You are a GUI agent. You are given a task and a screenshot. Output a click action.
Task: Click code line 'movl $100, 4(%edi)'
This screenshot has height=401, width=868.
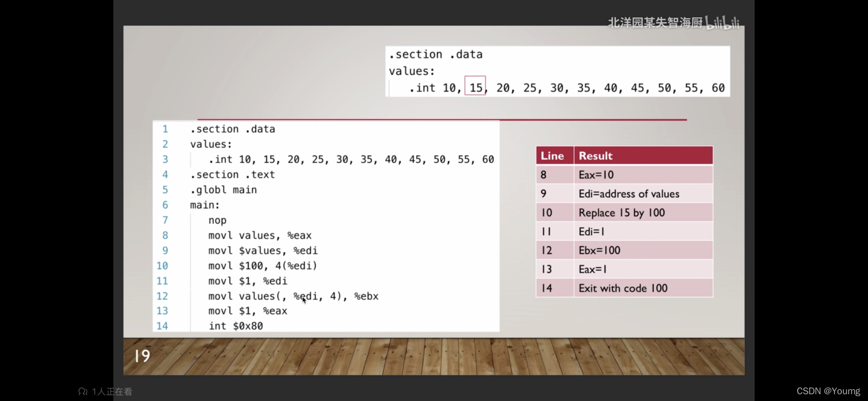263,266
